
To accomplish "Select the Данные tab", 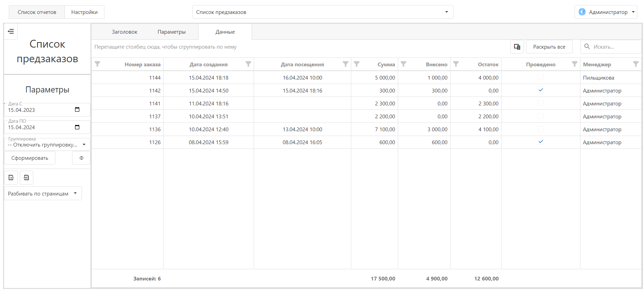I will tap(225, 32).
